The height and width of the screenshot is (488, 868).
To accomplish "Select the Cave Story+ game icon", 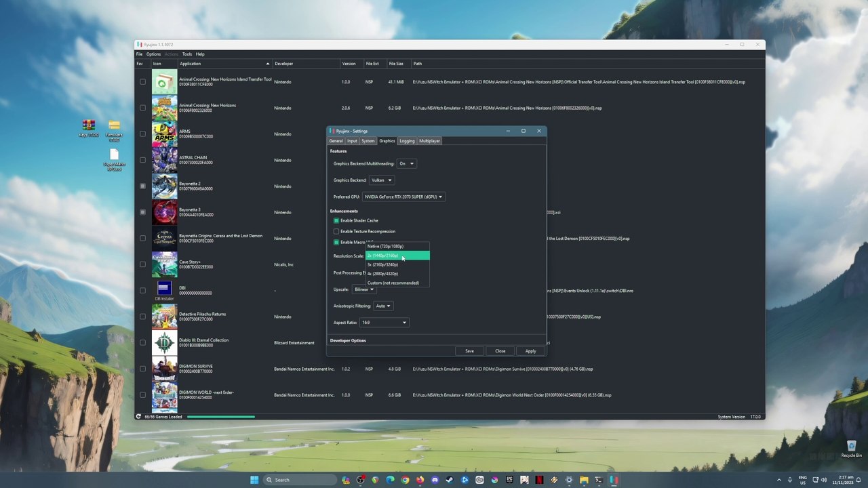I will (164, 264).
